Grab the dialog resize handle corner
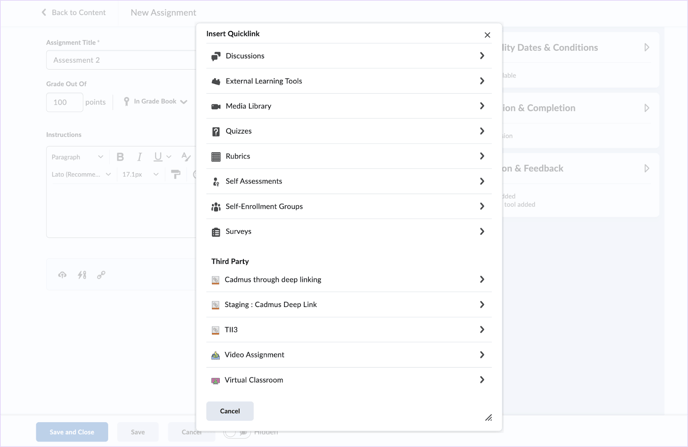Screen dimensions: 688x447 488,418
